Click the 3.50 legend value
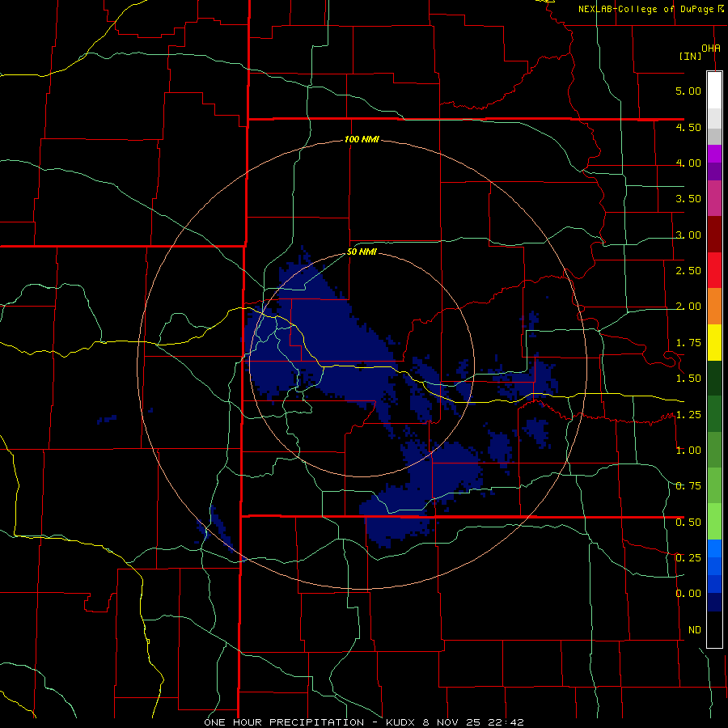 pos(688,199)
